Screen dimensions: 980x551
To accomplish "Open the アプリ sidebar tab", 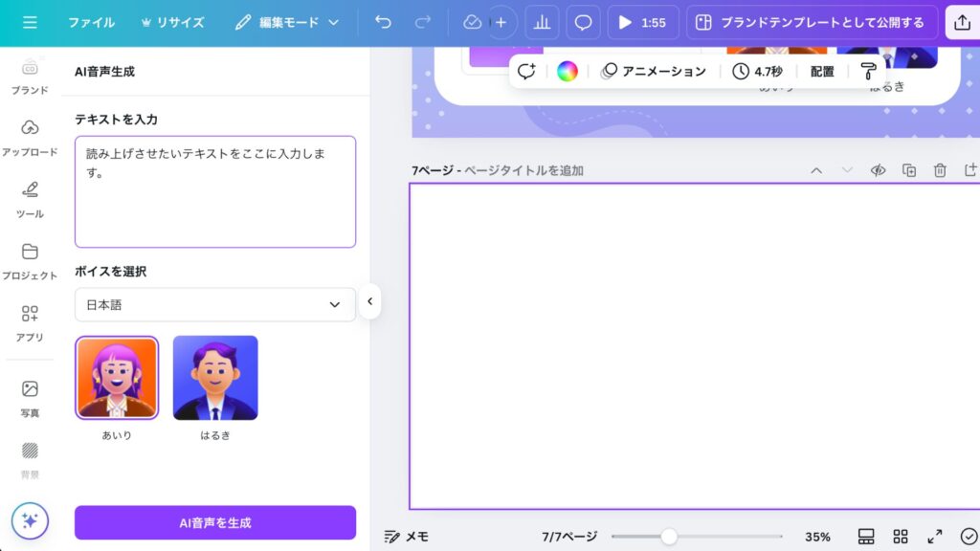I will click(x=30, y=323).
